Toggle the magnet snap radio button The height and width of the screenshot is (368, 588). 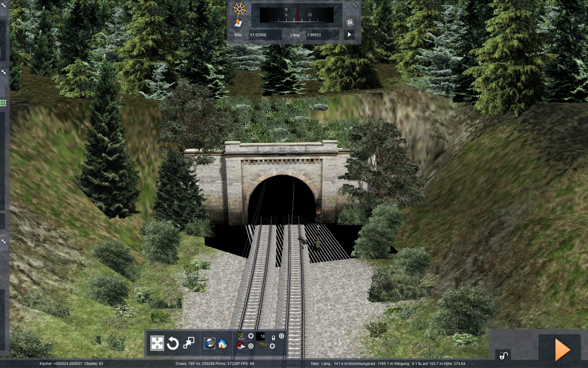(x=251, y=346)
